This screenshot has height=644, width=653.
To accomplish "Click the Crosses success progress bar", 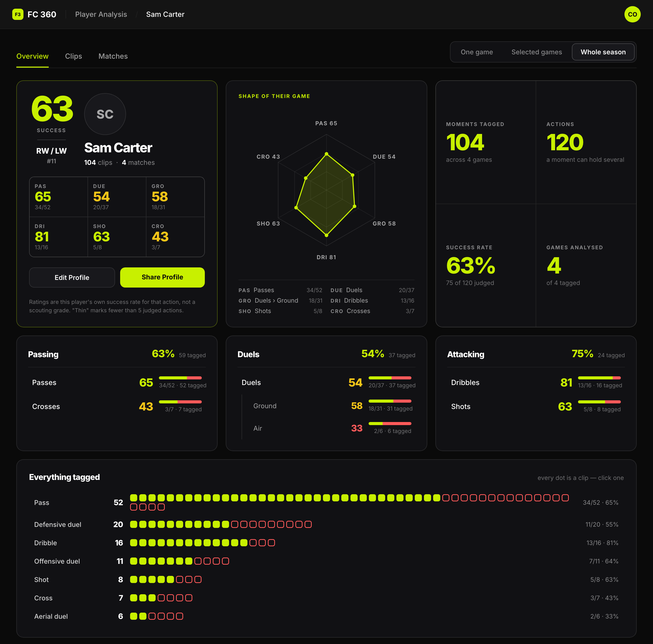I will pos(180,402).
